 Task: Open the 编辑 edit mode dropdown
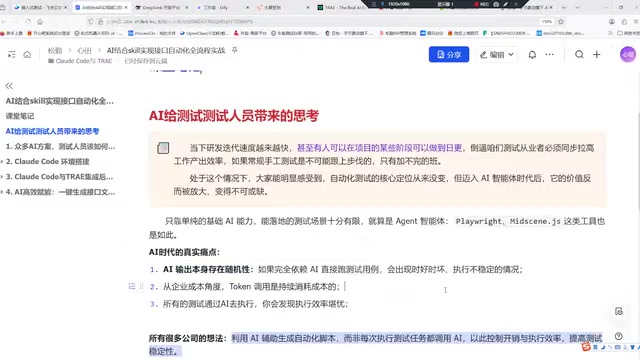click(x=496, y=54)
